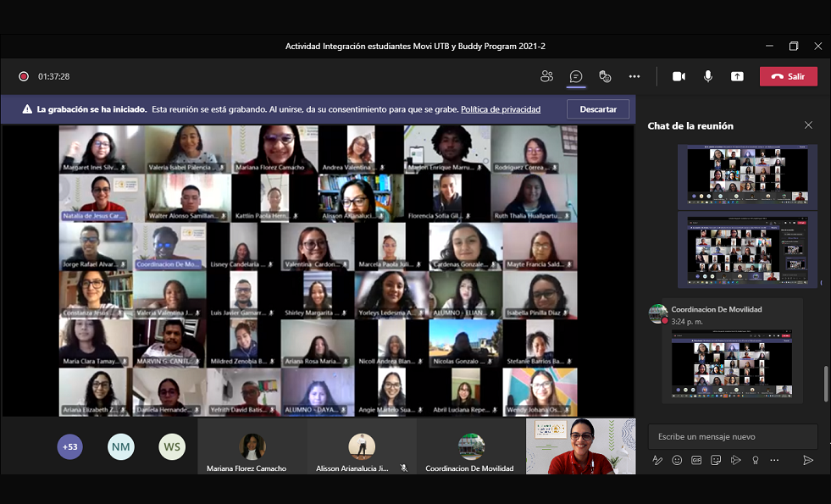Leave the meeting with Salir
The width and height of the screenshot is (831, 504).
[788, 76]
